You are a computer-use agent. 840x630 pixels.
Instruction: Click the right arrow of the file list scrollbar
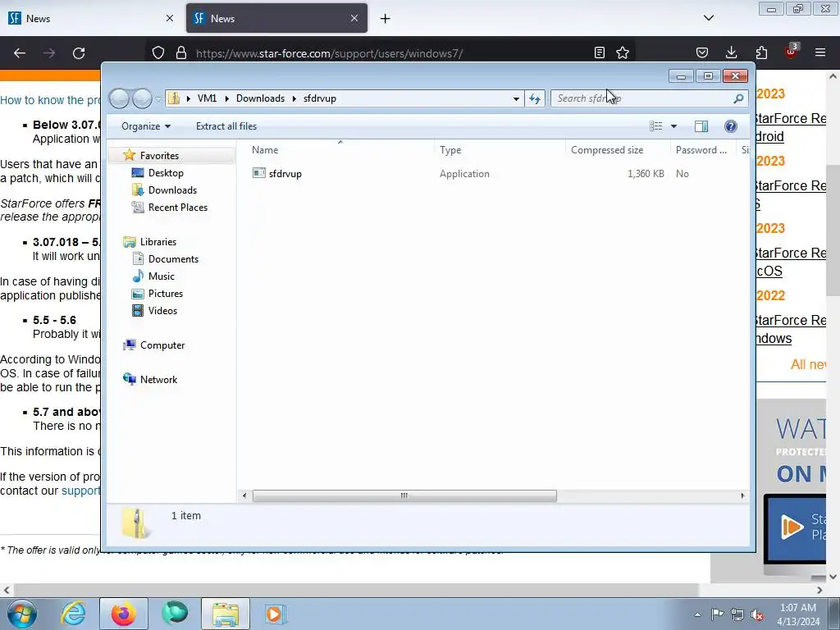point(742,495)
